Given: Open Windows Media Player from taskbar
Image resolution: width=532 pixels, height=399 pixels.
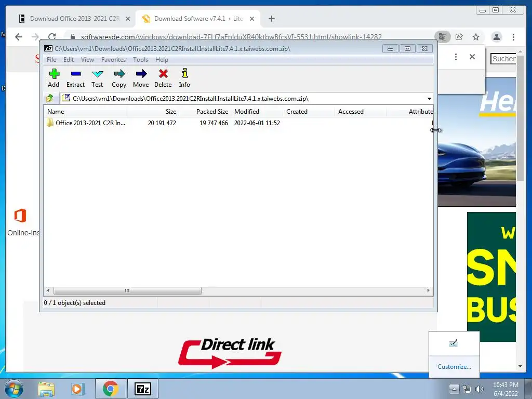Looking at the screenshot, I should 77,389.
